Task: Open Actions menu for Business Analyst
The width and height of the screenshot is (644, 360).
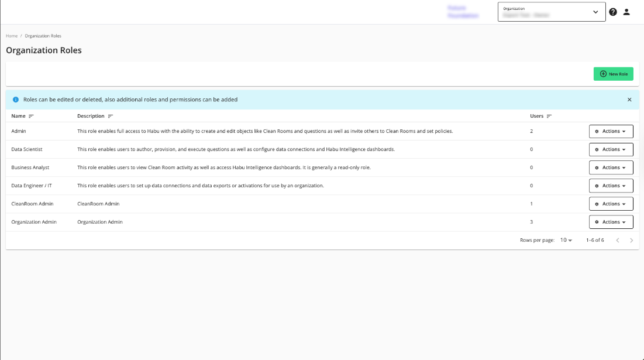Action: [x=611, y=167]
